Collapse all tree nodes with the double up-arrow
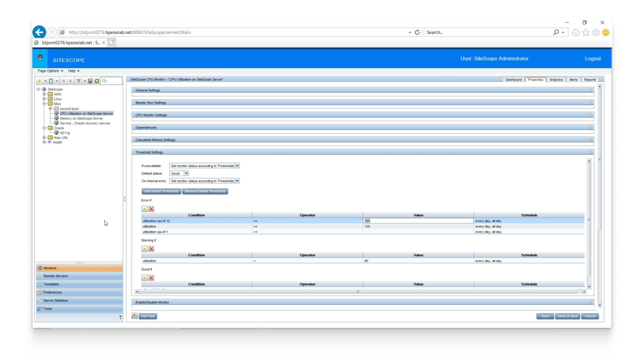The width and height of the screenshot is (644, 355). coord(64,81)
